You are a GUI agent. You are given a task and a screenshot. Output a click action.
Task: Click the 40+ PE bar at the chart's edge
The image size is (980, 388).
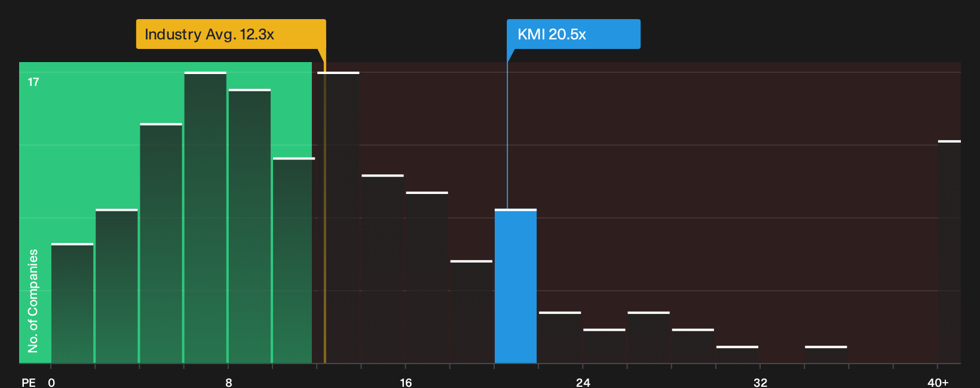[x=950, y=251]
